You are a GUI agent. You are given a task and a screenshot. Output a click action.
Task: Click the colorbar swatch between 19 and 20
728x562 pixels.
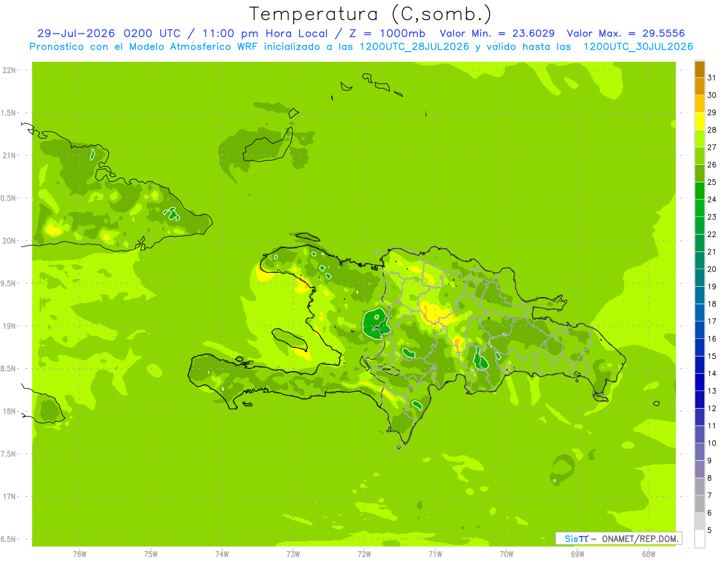click(x=699, y=278)
